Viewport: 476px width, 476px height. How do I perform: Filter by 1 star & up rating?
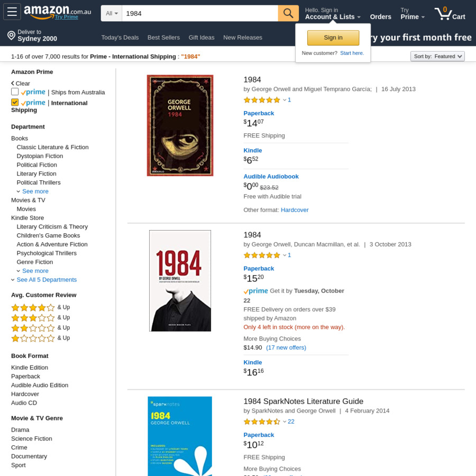pos(33,338)
